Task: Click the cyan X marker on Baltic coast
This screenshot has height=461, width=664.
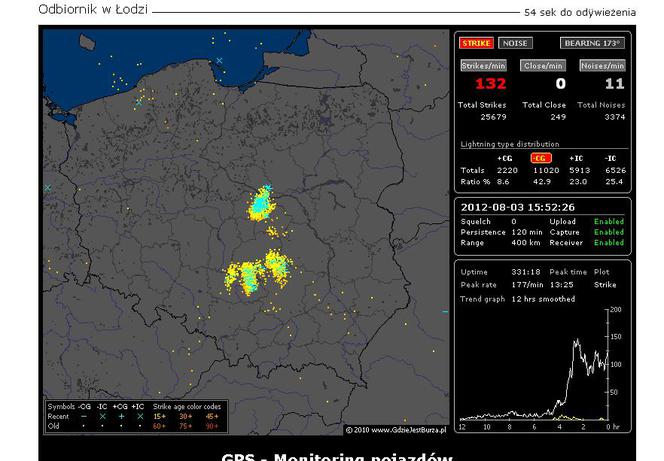Action: click(x=219, y=61)
